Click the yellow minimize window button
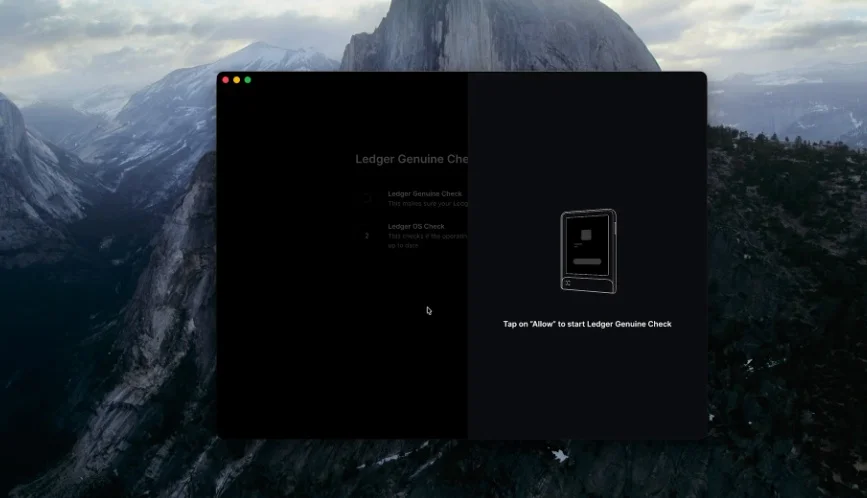This screenshot has height=498, width=867. click(x=237, y=80)
